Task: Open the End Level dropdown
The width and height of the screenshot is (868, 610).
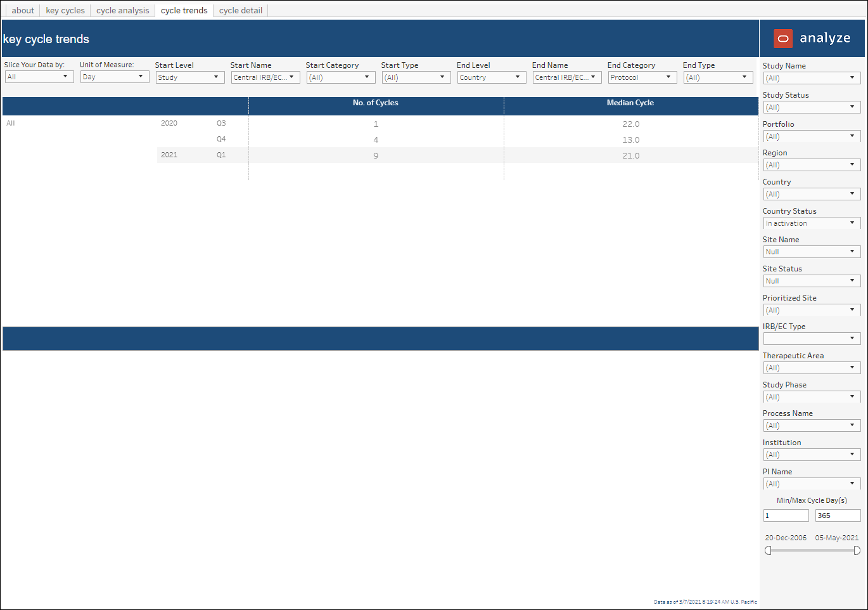Action: point(492,77)
